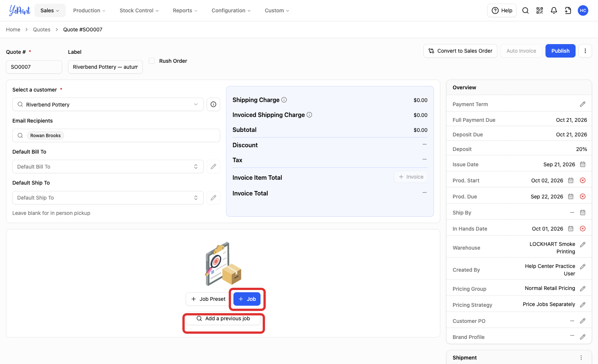Add a new Job button

247,299
